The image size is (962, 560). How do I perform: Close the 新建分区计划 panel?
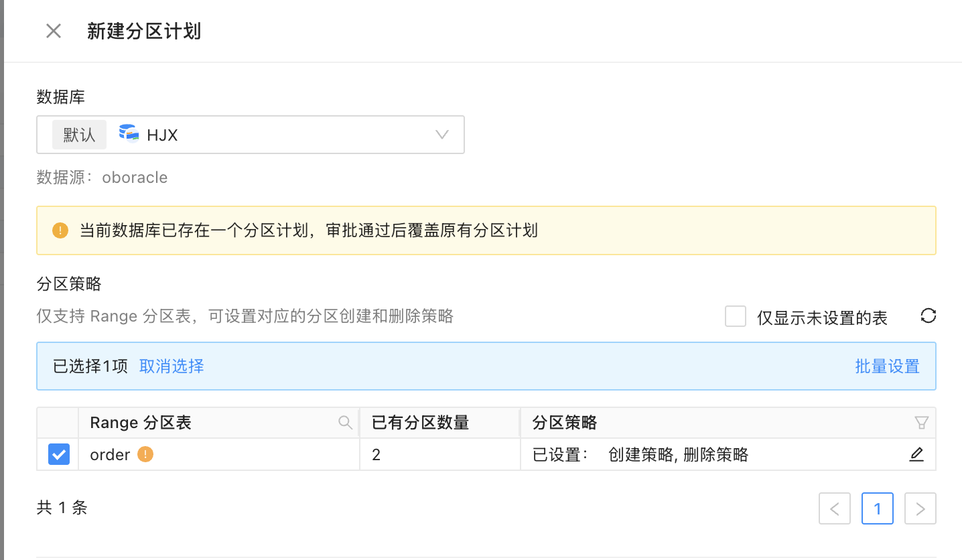54,31
